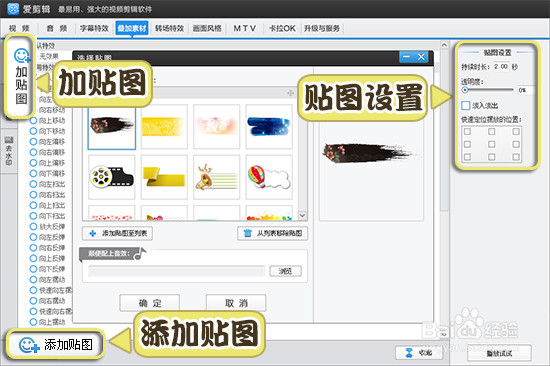Select the black ink brush sticker thumbnail
The image size is (550, 366).
pyautogui.click(x=112, y=127)
